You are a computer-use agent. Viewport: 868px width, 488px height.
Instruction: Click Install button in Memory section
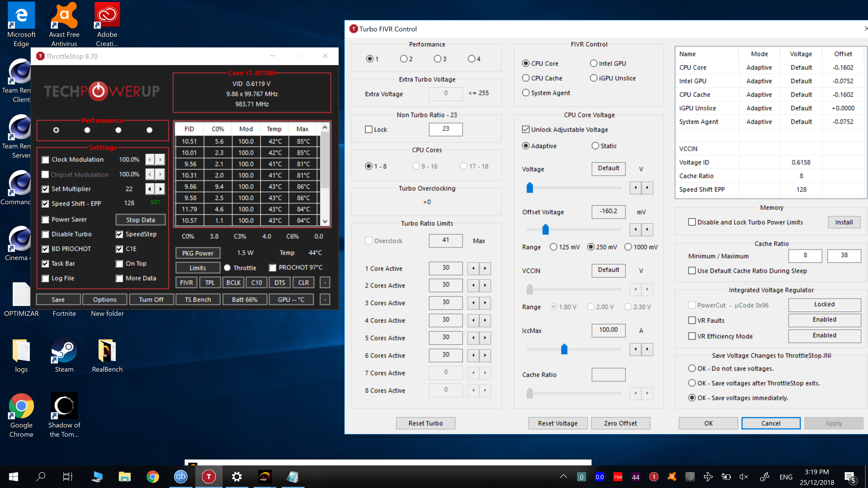coord(844,222)
